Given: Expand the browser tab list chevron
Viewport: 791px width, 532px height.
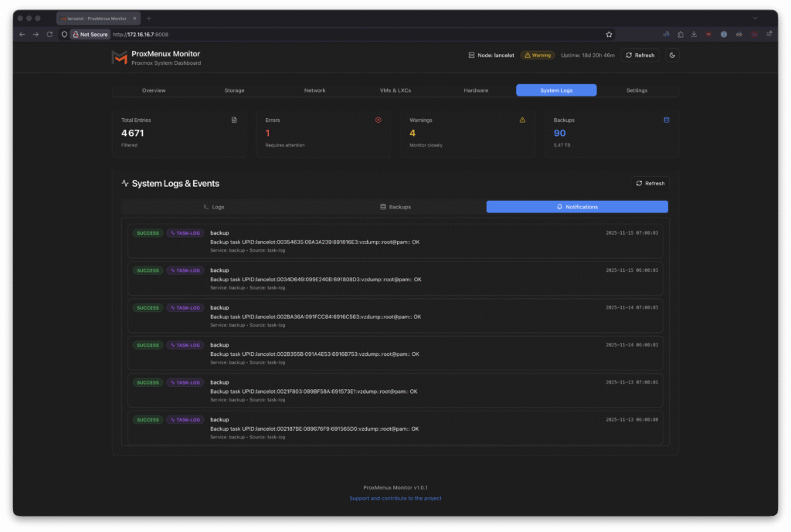Looking at the screenshot, I should [755, 18].
